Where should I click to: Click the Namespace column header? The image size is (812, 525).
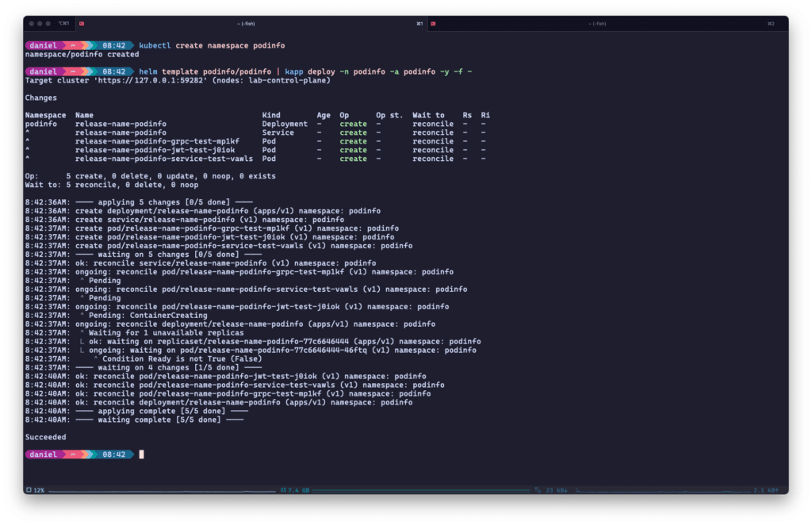coord(45,115)
